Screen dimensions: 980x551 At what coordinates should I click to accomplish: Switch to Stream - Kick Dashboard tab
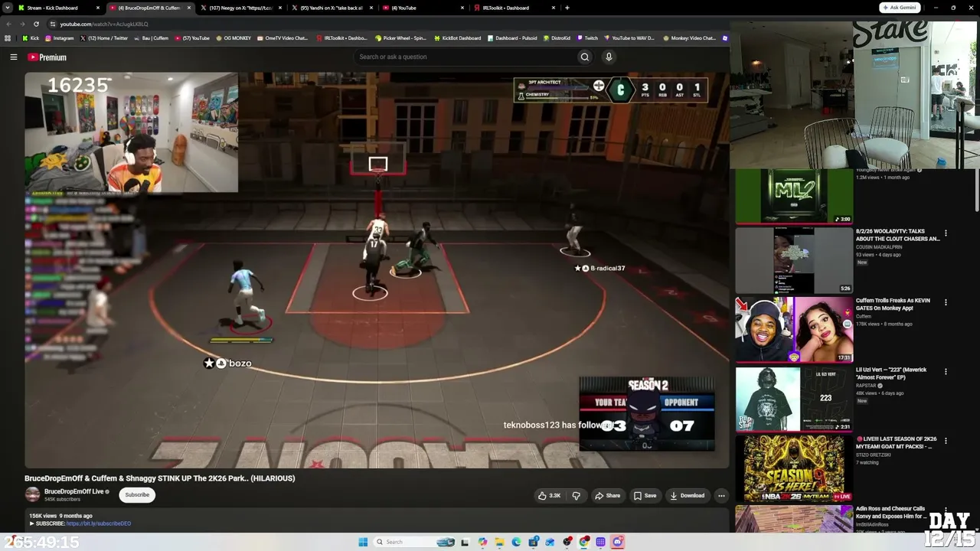point(52,8)
